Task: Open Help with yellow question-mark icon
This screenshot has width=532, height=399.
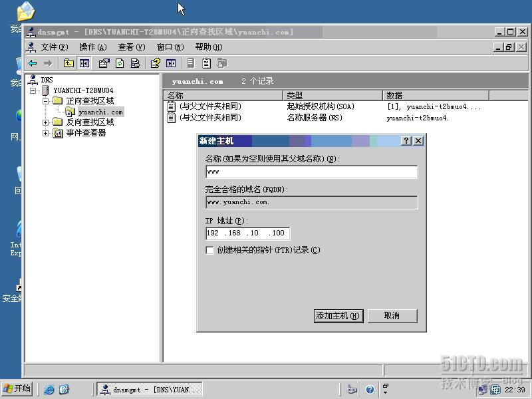Action: click(x=156, y=63)
